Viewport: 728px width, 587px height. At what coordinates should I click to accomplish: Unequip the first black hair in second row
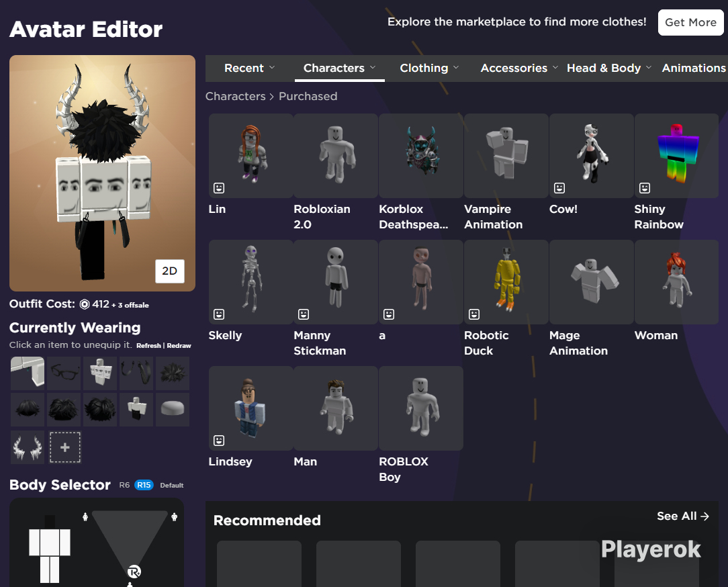28,410
